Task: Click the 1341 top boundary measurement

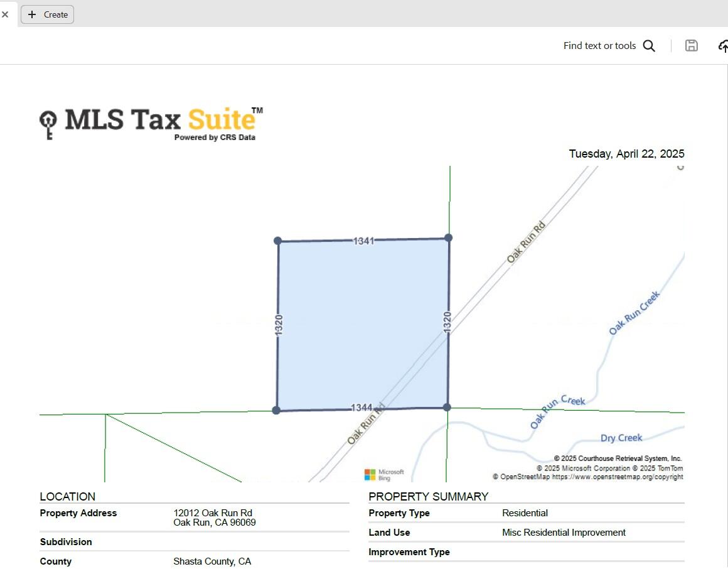Action: click(x=363, y=241)
